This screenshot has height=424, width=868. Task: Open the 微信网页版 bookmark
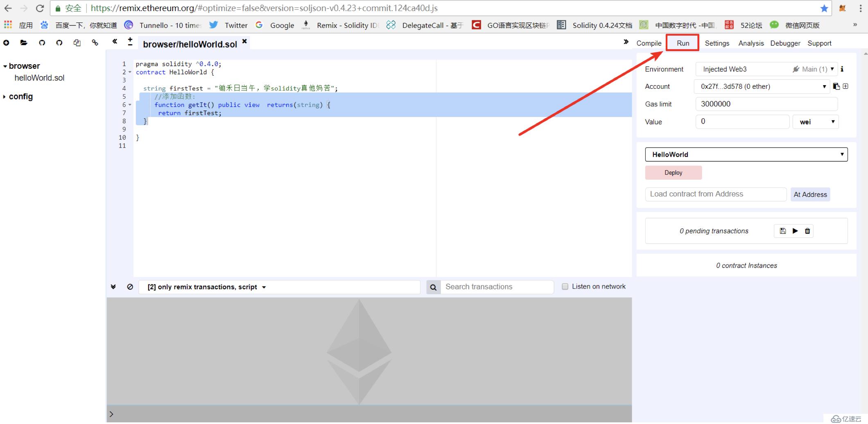(794, 25)
